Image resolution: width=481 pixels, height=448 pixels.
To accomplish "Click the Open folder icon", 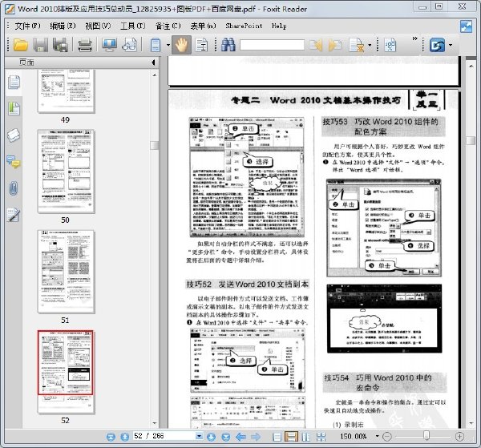I will point(21,45).
